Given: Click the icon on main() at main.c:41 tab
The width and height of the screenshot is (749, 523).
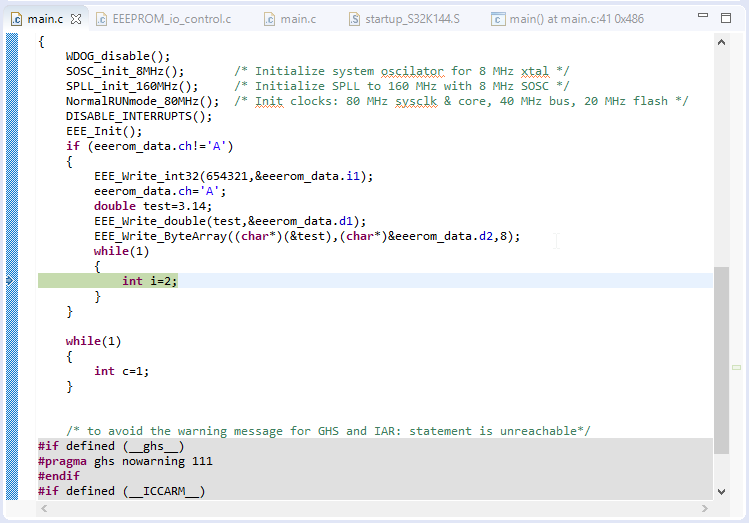Looking at the screenshot, I should point(498,19).
